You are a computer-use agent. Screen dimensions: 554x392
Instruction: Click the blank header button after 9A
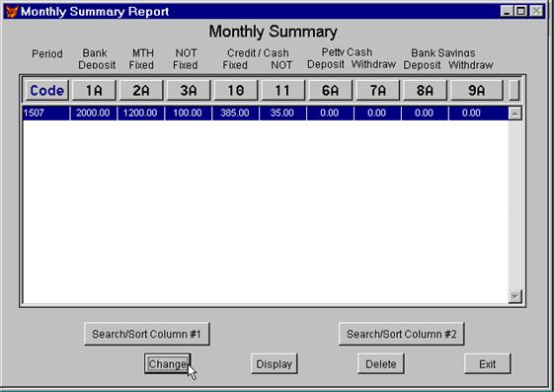pos(514,91)
